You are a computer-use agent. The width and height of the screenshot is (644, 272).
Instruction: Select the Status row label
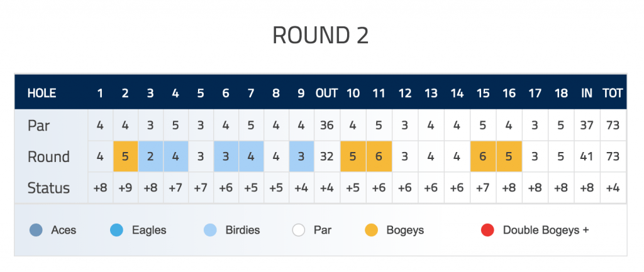[48, 188]
